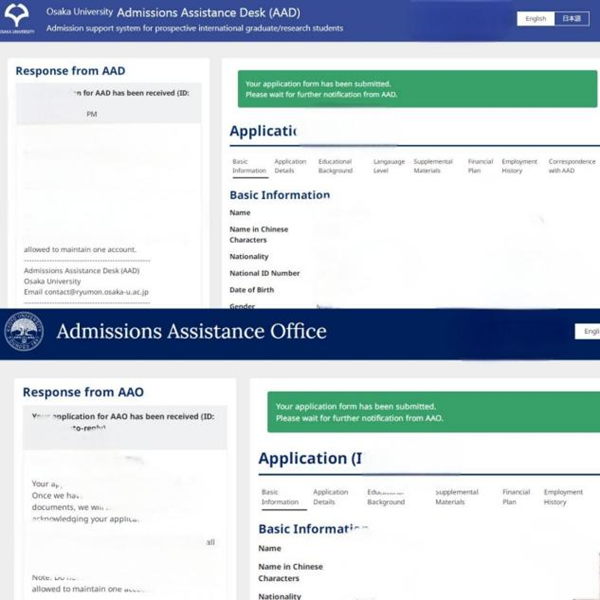The width and height of the screenshot is (600, 600).
Task: Click 'Admissions Assistance Desk (AAD)' signature line
Action: point(82,271)
